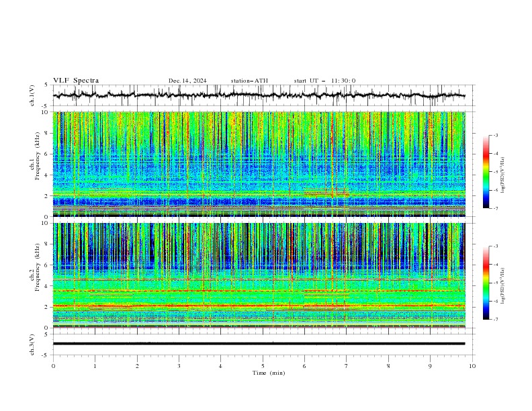
Task: Click inside the ch.2 spectrogram plot
Action: pyautogui.click(x=259, y=275)
